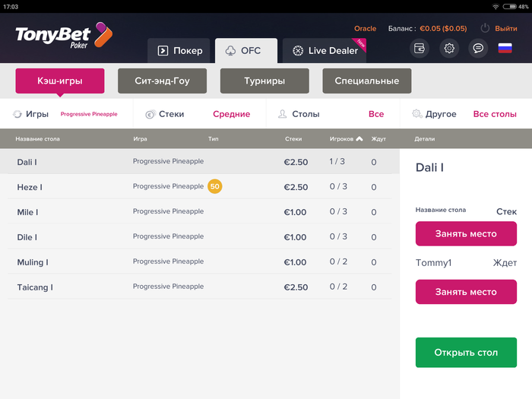The width and height of the screenshot is (532, 399).
Task: Tap the Wi-Fi icon in status bar
Action: [x=496, y=6]
